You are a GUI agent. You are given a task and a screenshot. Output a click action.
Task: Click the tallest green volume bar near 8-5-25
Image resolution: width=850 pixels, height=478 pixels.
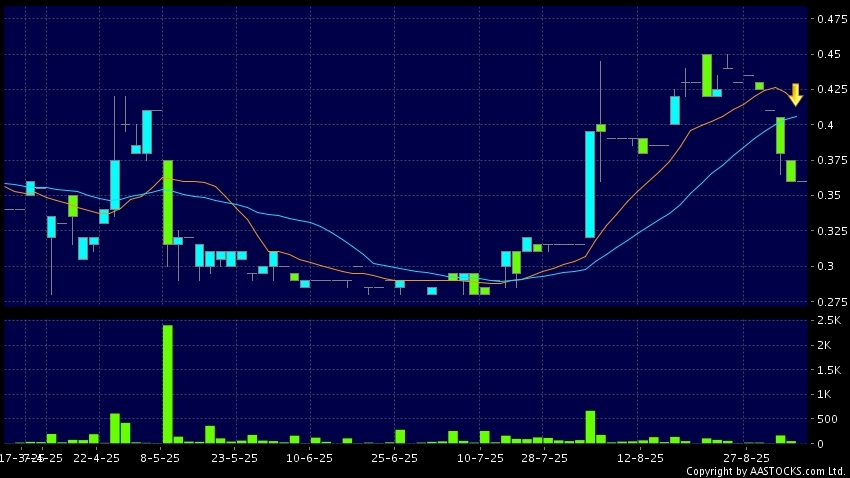tap(168, 384)
